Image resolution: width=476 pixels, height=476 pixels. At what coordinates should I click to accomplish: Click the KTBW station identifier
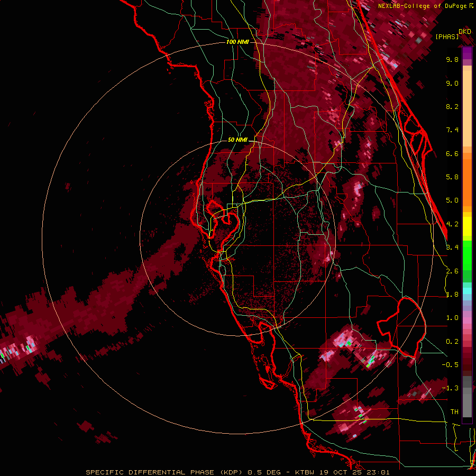tap(305, 472)
